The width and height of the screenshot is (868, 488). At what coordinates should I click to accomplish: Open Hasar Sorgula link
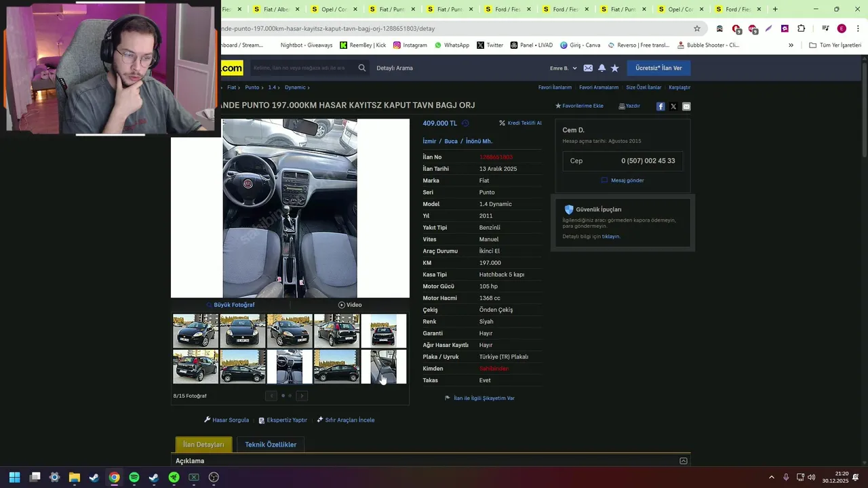226,420
